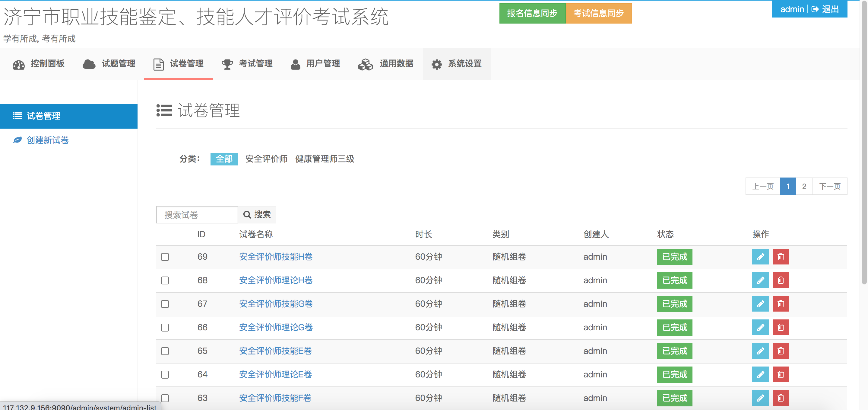This screenshot has width=868, height=410.
Task: Click cloud icon beside 试题管理
Action: pos(89,64)
